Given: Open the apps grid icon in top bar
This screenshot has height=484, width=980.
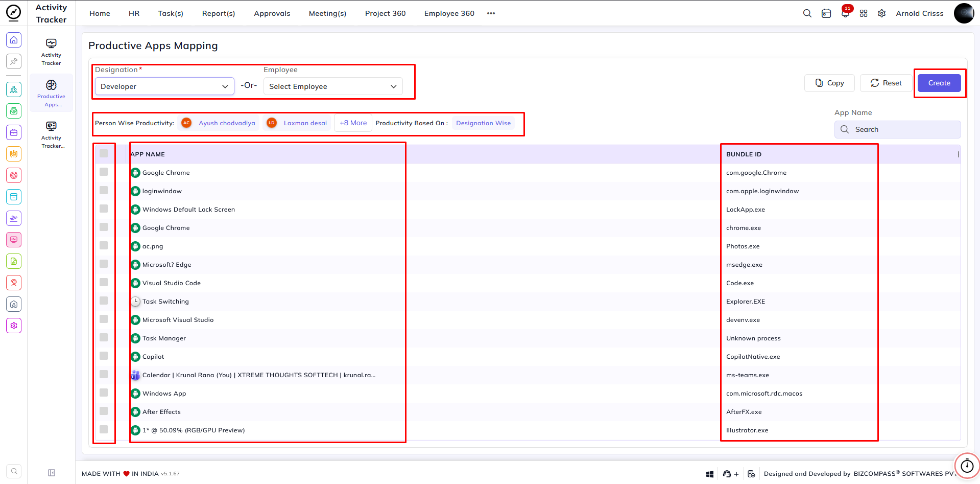Looking at the screenshot, I should (864, 13).
